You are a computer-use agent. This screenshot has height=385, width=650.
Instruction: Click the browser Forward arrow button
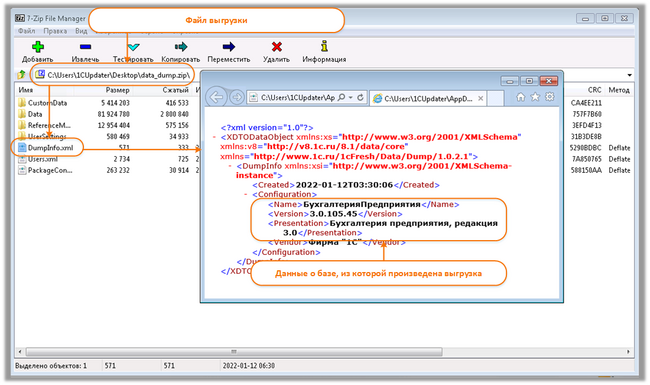237,97
